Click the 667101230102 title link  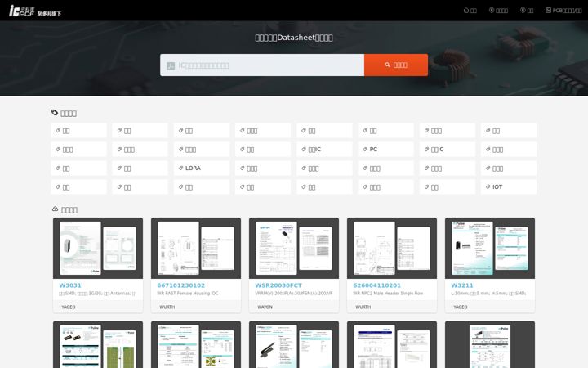[181, 285]
